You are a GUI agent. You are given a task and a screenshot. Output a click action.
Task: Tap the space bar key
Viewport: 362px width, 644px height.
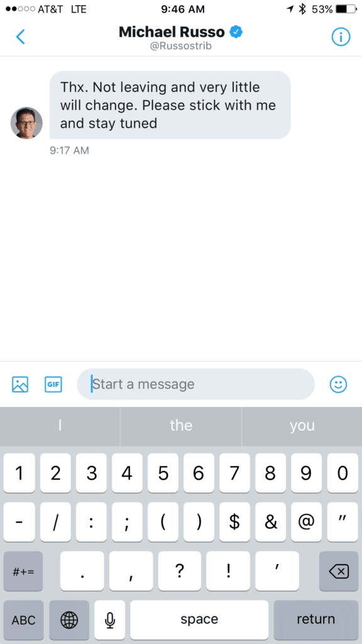[199, 619]
